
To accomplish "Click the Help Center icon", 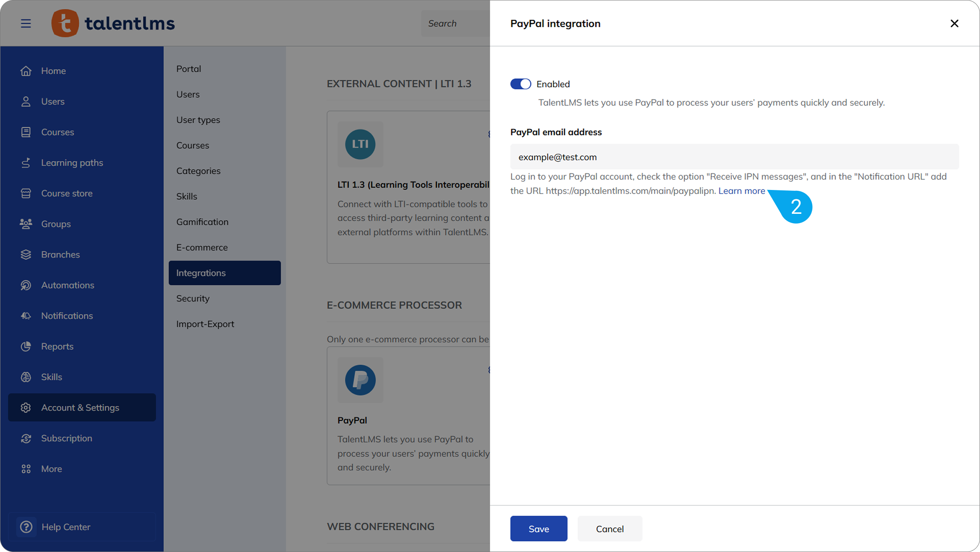I will point(26,527).
